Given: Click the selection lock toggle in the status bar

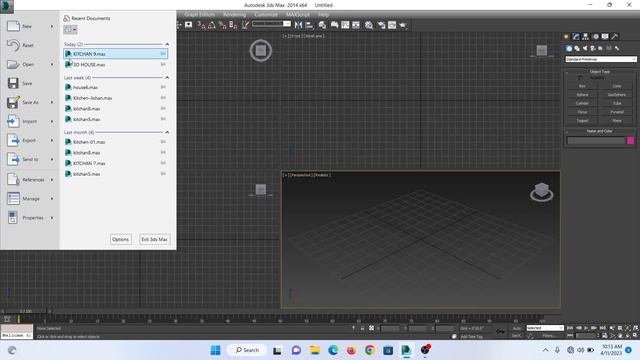Looking at the screenshot, I should 362,328.
